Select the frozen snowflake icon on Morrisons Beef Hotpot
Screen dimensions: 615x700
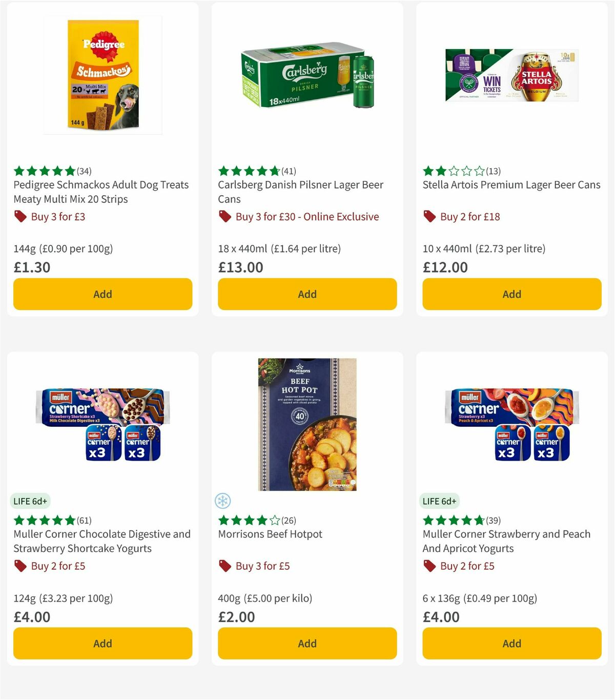tap(223, 501)
